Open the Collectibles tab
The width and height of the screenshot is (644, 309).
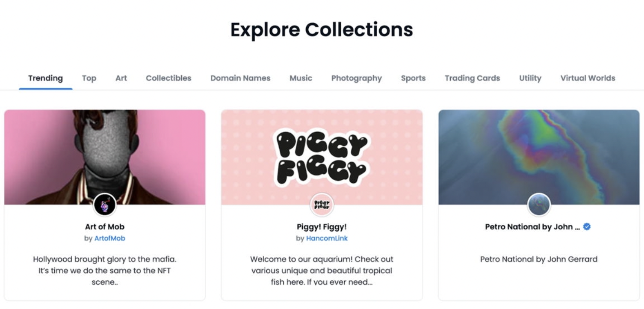click(x=168, y=78)
